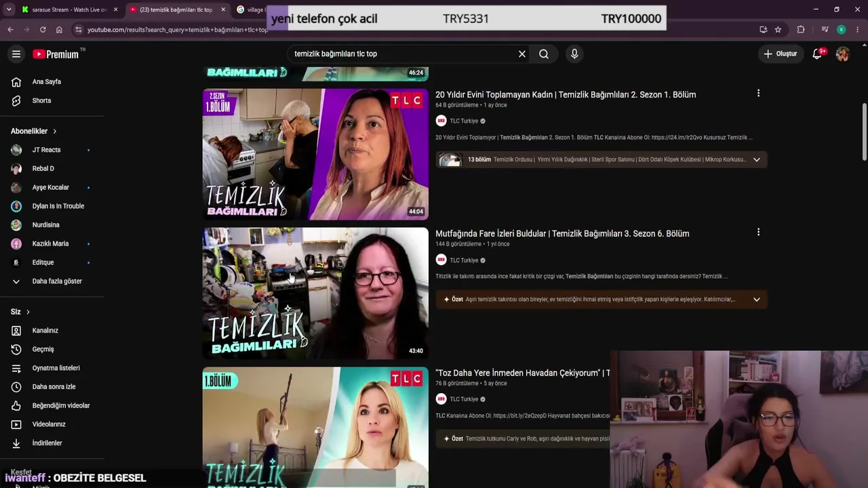This screenshot has width=868, height=488.
Task: Open TLC Türkiye channel under 20 Yıldır video
Action: pyautogui.click(x=464, y=121)
